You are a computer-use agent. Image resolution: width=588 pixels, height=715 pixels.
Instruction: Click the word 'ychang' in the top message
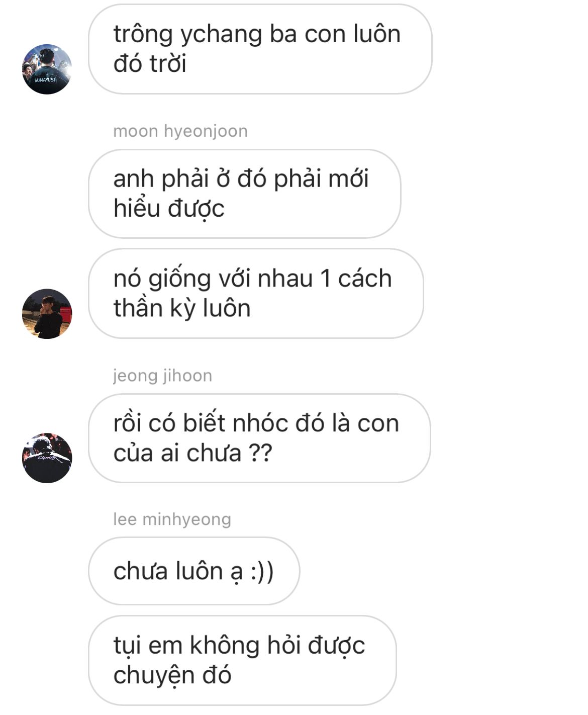221,35
